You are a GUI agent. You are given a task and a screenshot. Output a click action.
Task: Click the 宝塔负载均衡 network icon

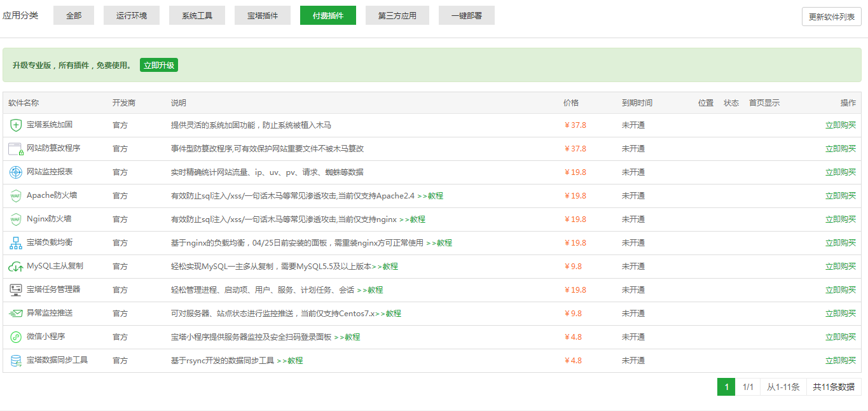tap(16, 243)
